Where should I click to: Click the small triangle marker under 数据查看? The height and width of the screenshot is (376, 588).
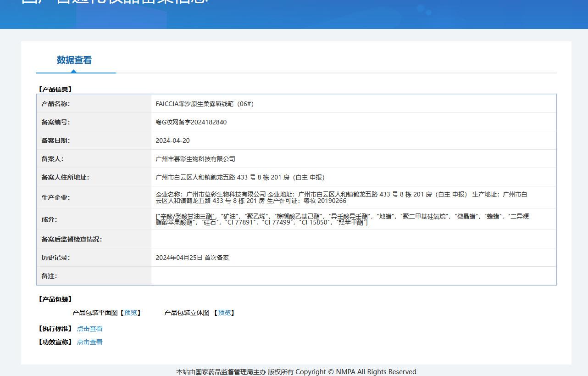(x=73, y=71)
